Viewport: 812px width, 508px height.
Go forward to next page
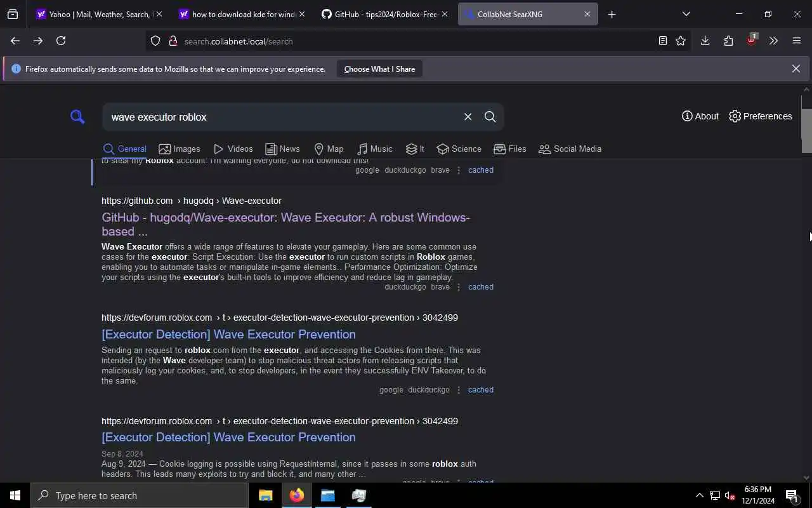pos(38,41)
